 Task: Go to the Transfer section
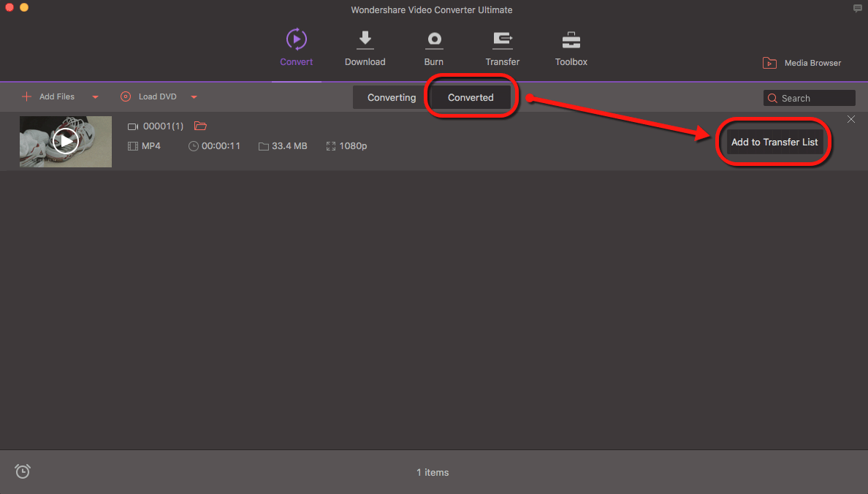point(503,47)
